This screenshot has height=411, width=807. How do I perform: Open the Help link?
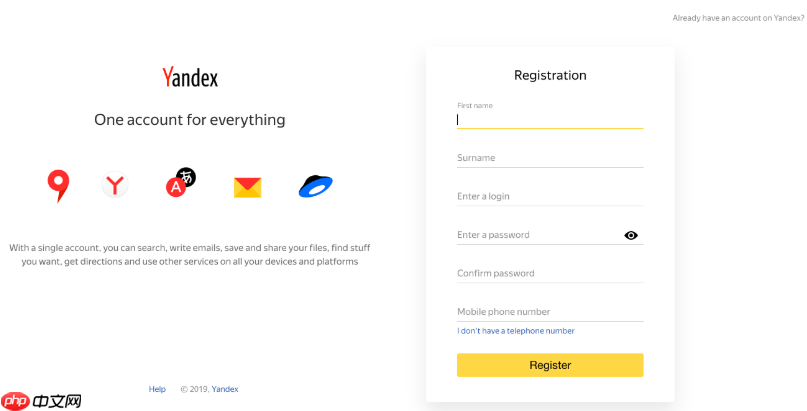tap(157, 389)
